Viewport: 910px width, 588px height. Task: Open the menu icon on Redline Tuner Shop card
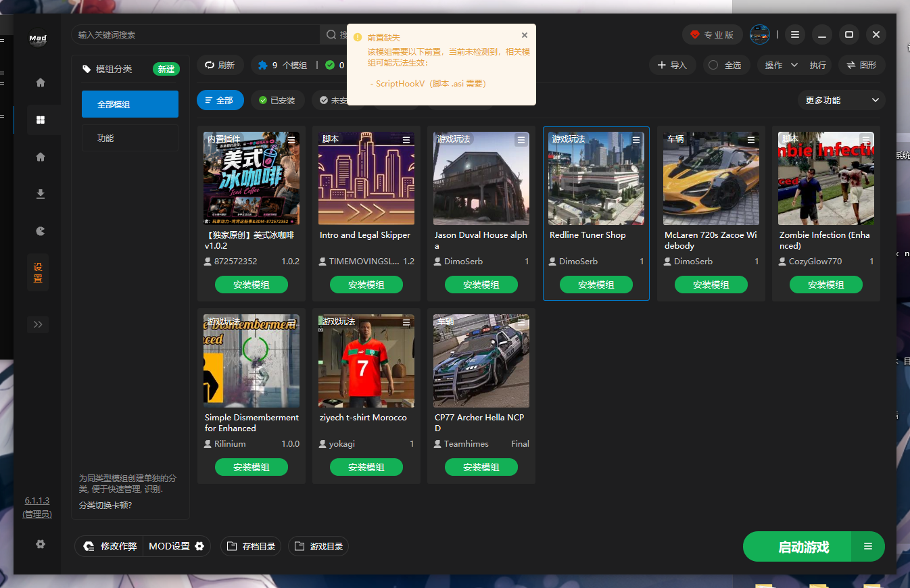636,140
